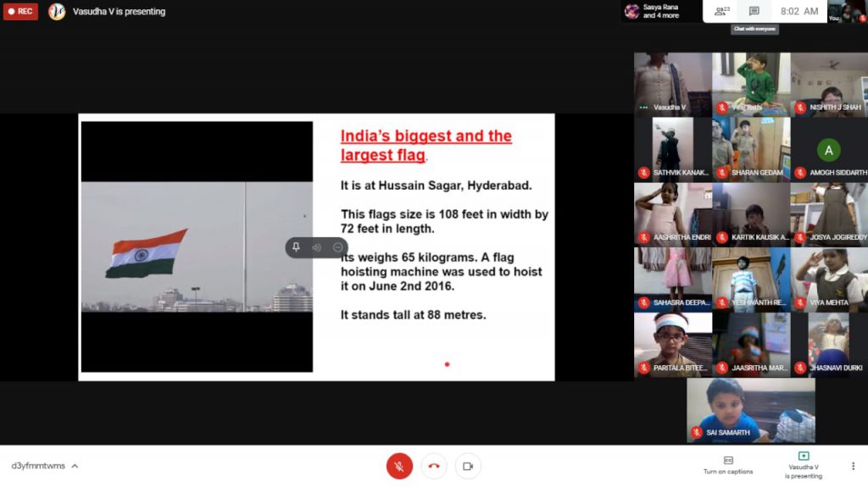868x487 pixels.
Task: Hang up using the leave call button
Action: tap(434, 466)
